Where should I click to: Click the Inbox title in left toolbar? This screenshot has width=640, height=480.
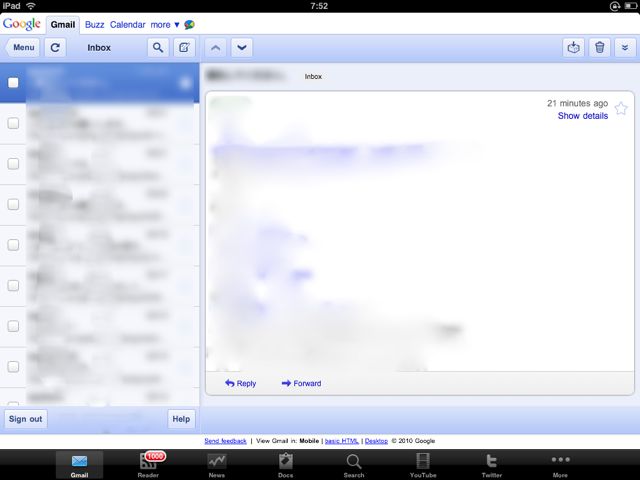(x=99, y=48)
